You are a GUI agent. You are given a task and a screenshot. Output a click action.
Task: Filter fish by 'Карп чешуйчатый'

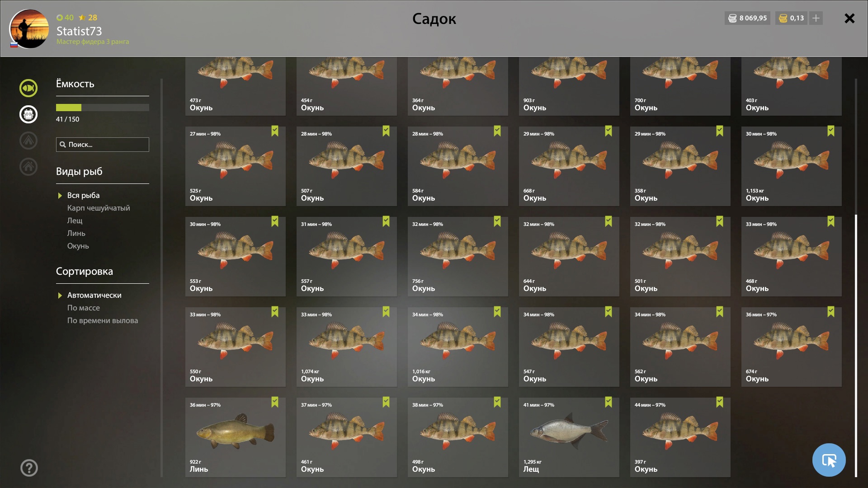coord(99,208)
